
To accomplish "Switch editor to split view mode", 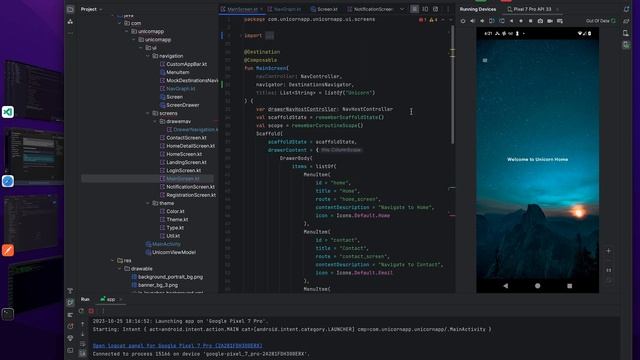I will [x=425, y=9].
